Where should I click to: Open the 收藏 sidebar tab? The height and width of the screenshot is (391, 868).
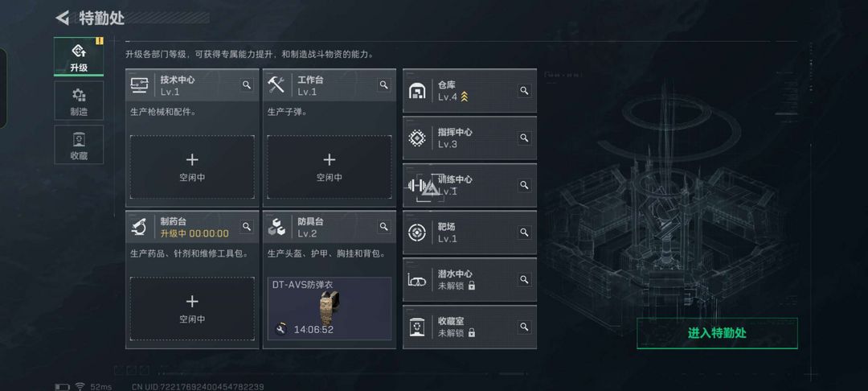tap(79, 145)
